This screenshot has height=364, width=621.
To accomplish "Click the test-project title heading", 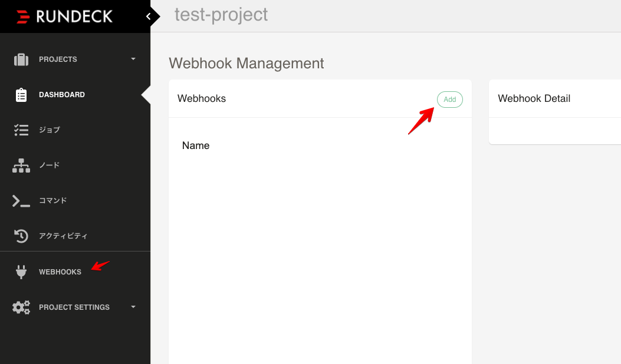I will (221, 15).
